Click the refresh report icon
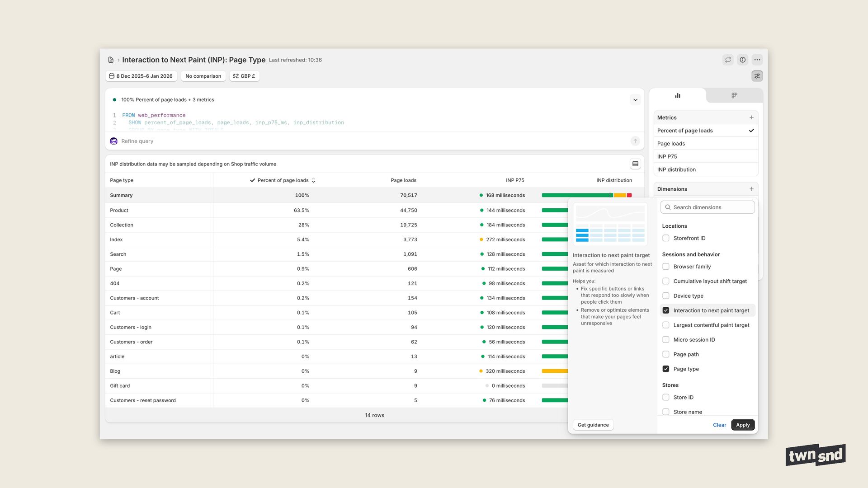Image resolution: width=868 pixels, height=488 pixels. pyautogui.click(x=728, y=60)
